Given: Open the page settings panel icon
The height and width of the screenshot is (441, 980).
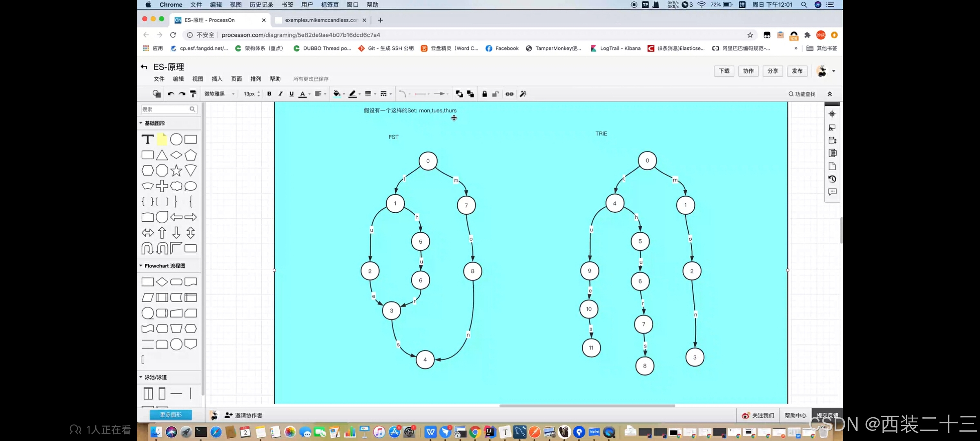Looking at the screenshot, I should 832,166.
